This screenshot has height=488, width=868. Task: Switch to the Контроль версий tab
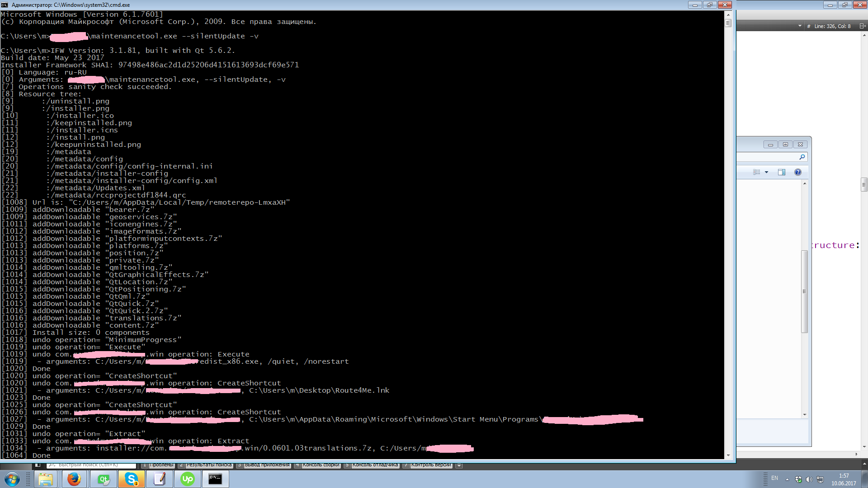(x=427, y=465)
